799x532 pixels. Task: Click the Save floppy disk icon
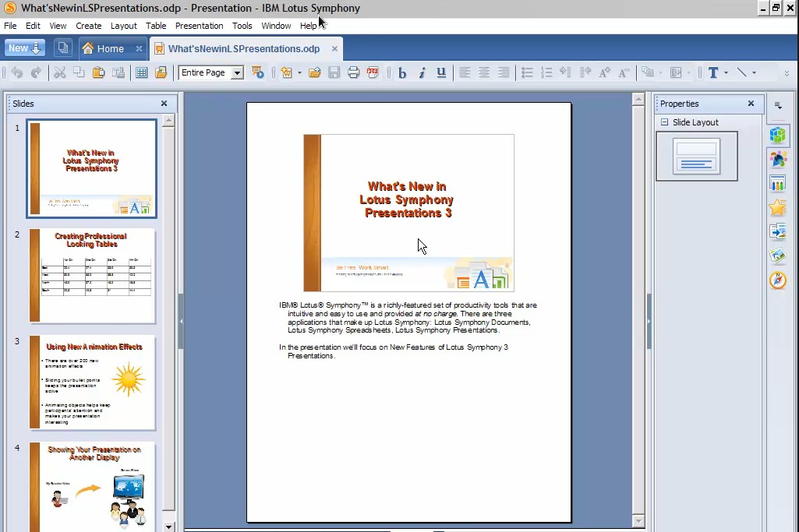coord(334,72)
